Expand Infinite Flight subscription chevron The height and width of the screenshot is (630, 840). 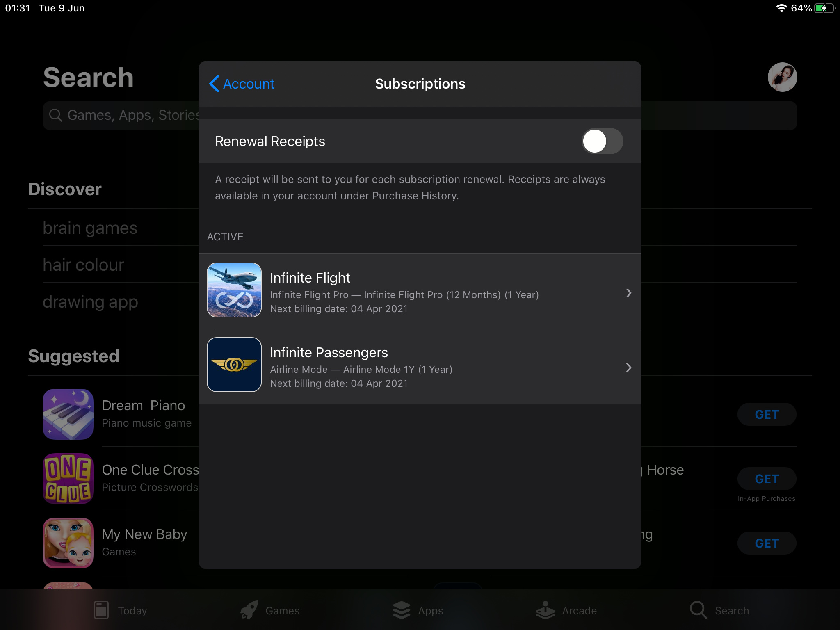pyautogui.click(x=628, y=293)
